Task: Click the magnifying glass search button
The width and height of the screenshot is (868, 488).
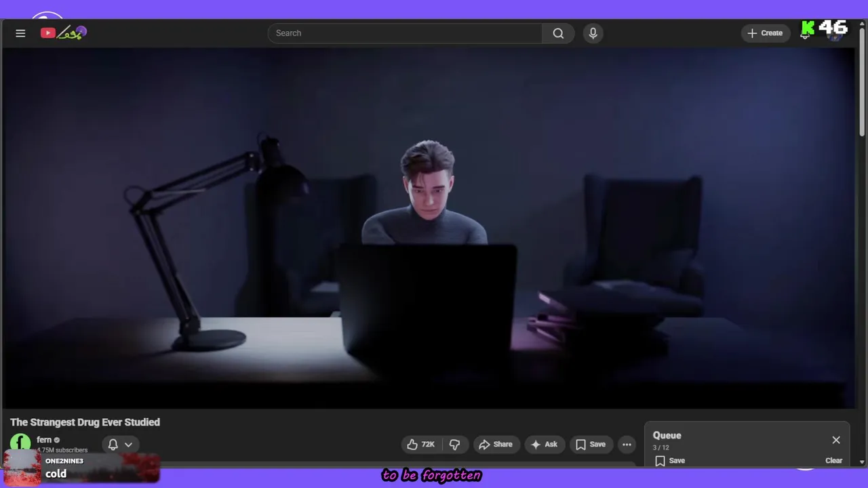Action: pos(558,33)
